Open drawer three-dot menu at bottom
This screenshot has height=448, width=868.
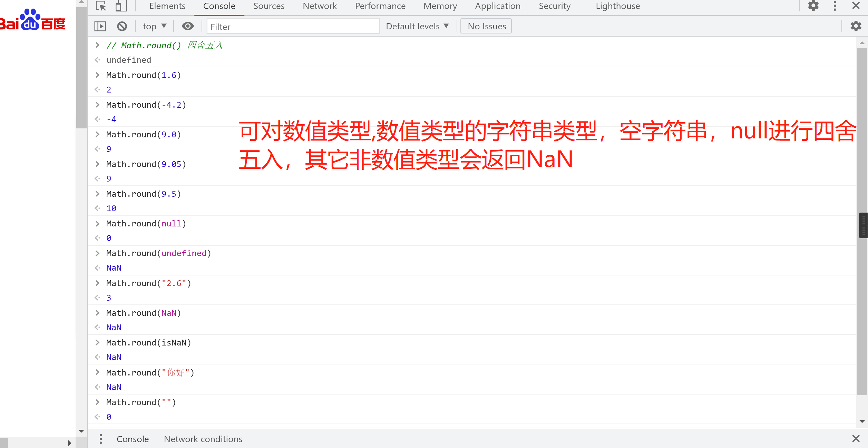point(101,439)
